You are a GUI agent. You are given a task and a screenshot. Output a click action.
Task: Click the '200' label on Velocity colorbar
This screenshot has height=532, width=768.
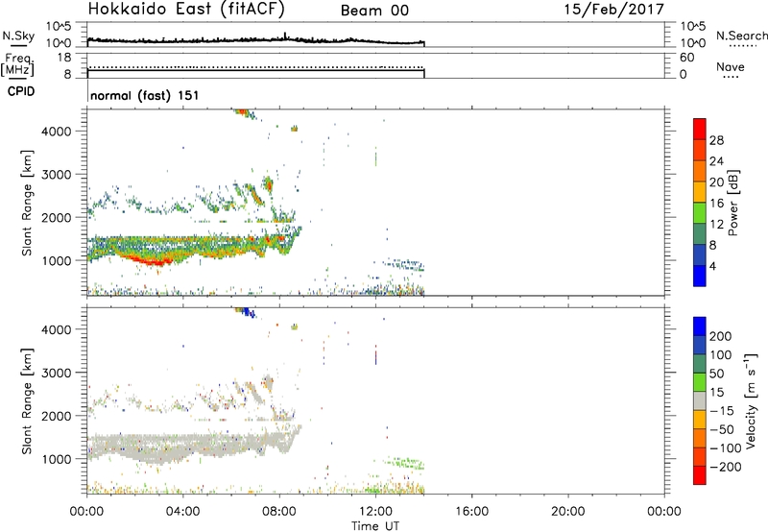point(721,336)
